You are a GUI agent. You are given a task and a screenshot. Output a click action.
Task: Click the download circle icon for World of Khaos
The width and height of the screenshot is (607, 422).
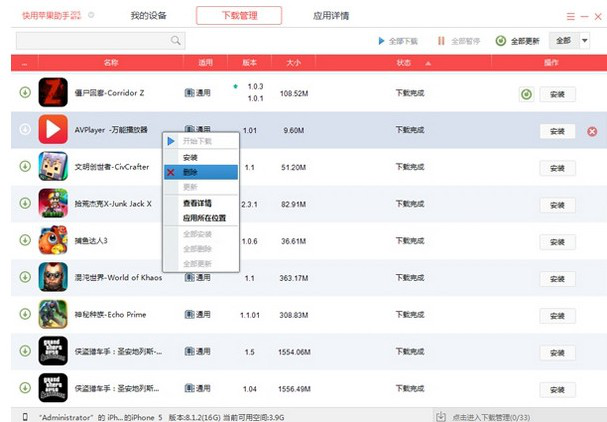[25, 277]
